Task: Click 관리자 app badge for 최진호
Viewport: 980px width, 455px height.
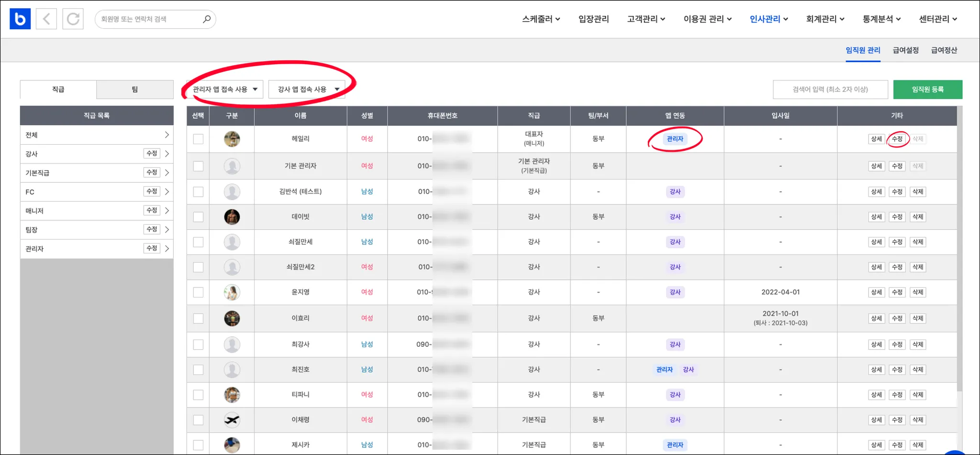Action: (665, 370)
